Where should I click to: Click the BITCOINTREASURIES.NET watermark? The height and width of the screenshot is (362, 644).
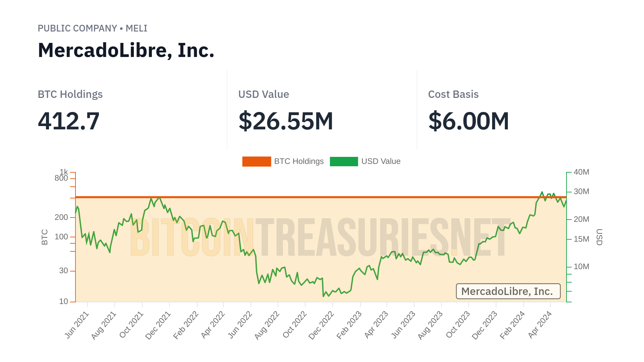[x=320, y=237]
